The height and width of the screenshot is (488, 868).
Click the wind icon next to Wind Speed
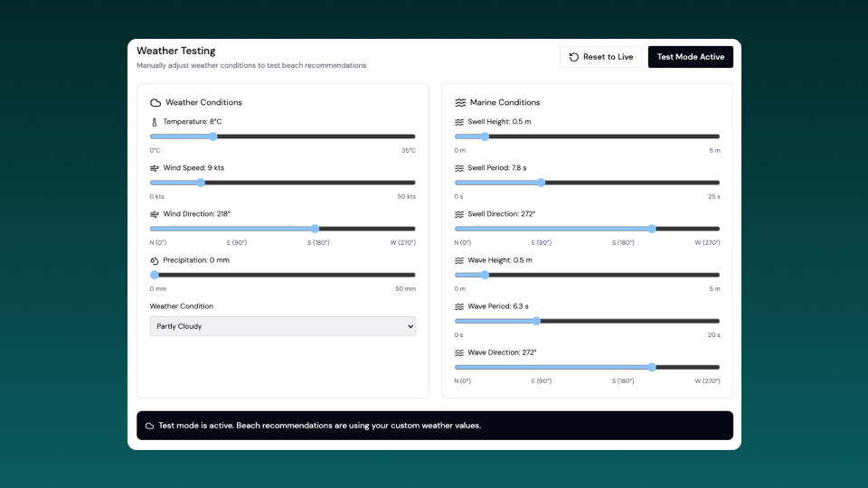pos(155,168)
